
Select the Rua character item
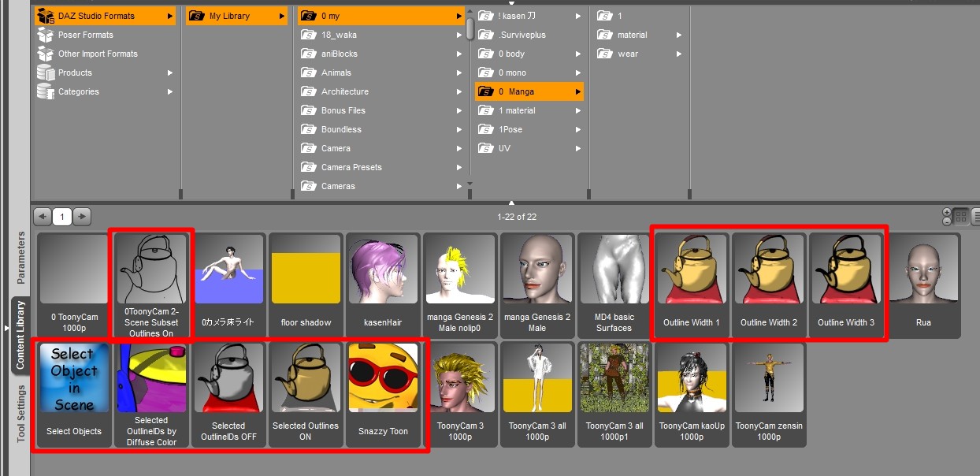[923, 286]
